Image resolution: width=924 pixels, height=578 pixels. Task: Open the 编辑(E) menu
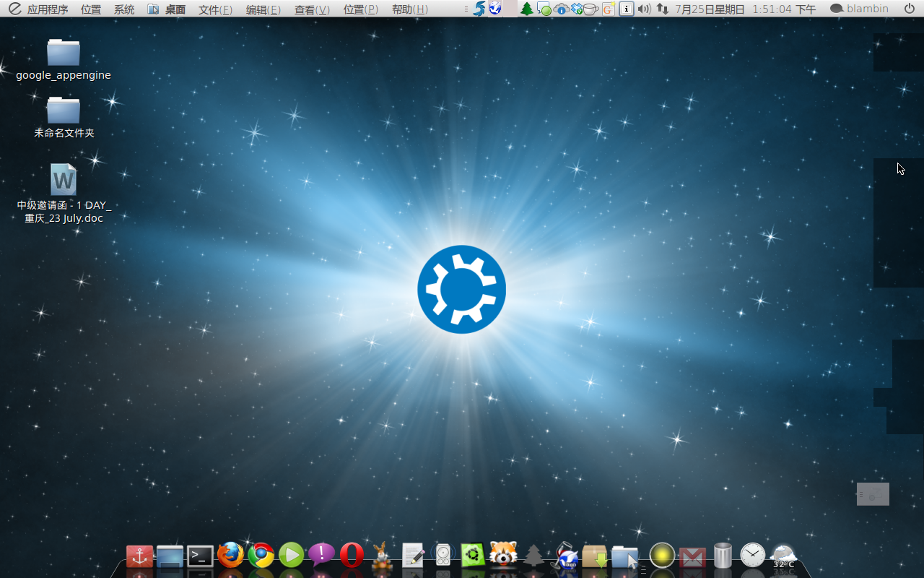pos(263,9)
